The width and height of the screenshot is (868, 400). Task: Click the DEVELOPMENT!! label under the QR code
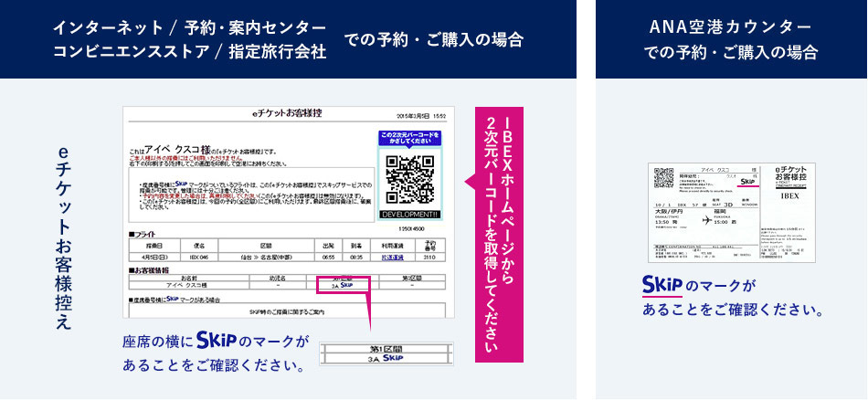click(x=410, y=214)
